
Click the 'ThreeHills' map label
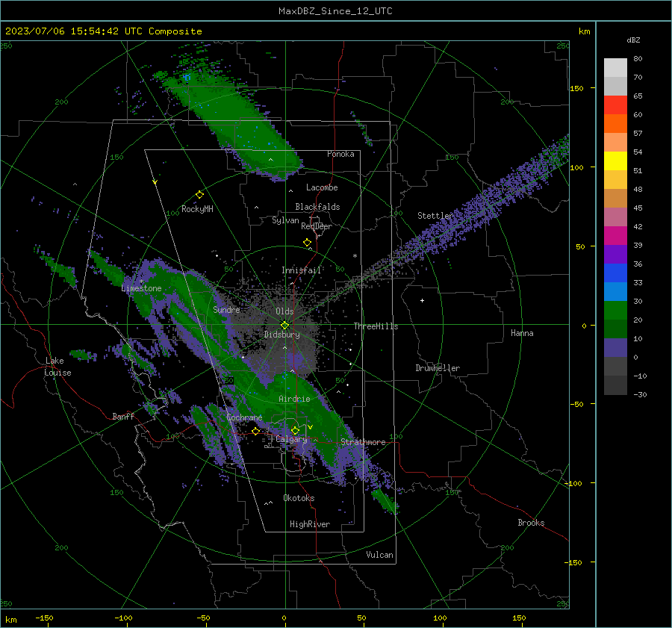coord(376,326)
